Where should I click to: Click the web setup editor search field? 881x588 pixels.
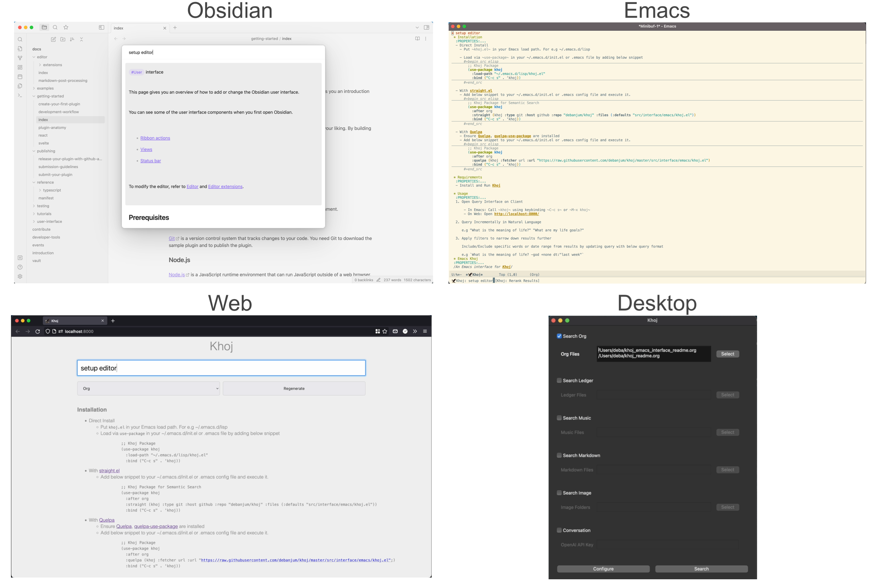221,368
